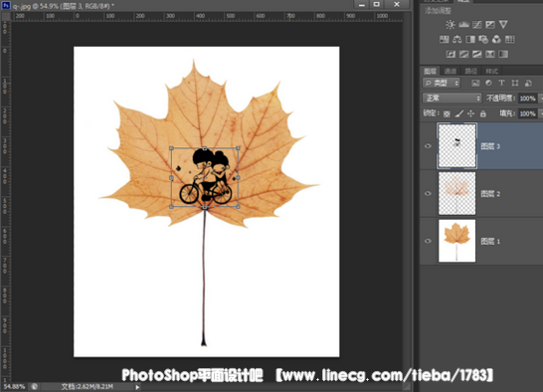
Task: Lock layer position
Action: click(471, 113)
